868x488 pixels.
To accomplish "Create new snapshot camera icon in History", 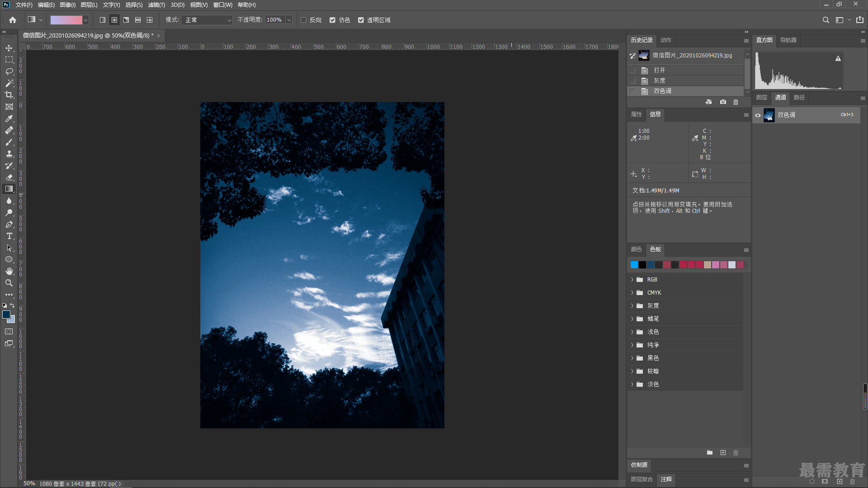I will coord(723,102).
